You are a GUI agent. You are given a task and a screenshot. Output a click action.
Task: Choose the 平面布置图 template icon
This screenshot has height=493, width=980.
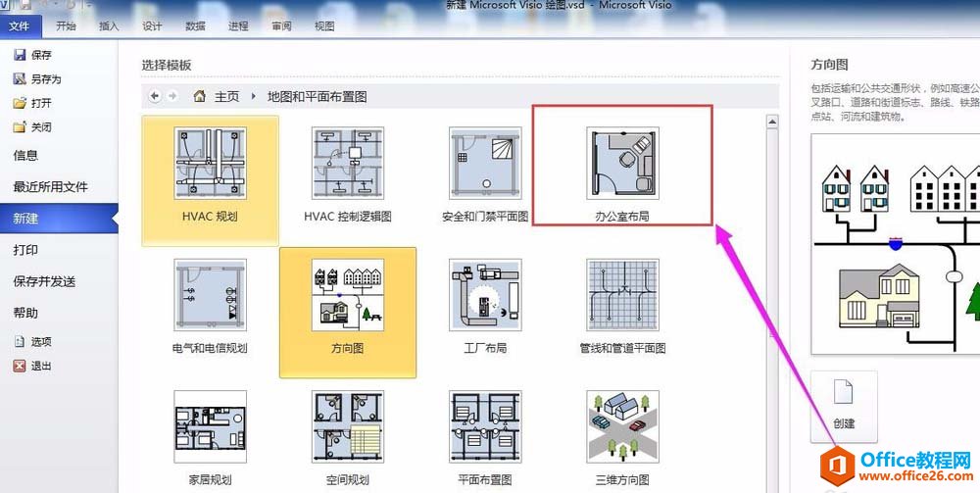tap(485, 426)
